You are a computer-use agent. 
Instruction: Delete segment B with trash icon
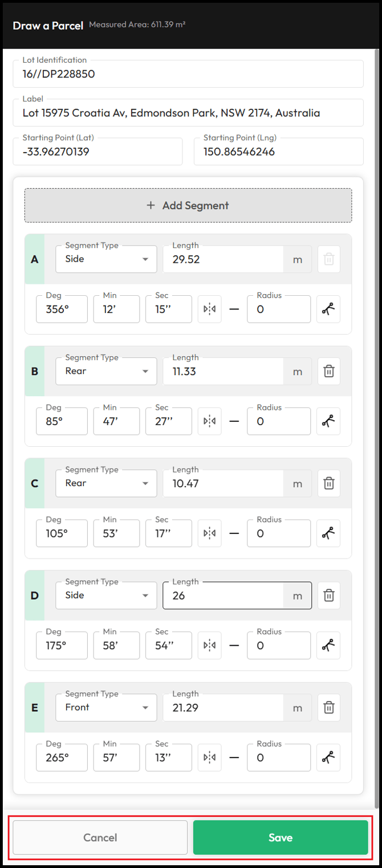[328, 372]
